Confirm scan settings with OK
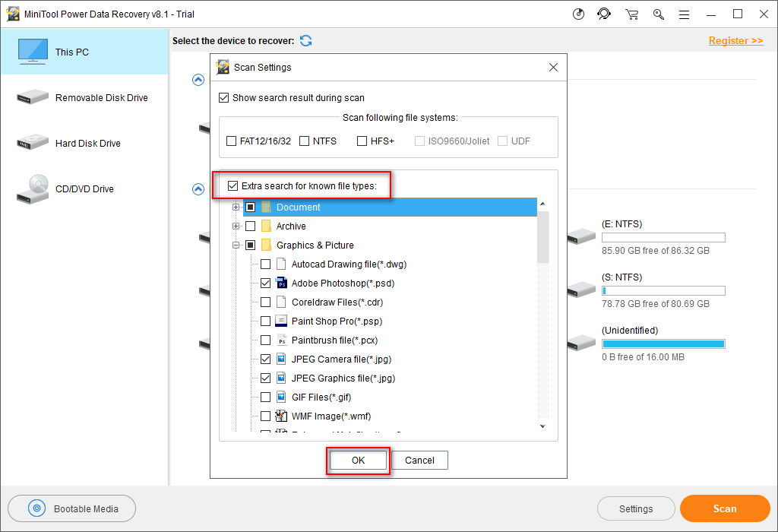This screenshot has width=778, height=532. point(359,460)
